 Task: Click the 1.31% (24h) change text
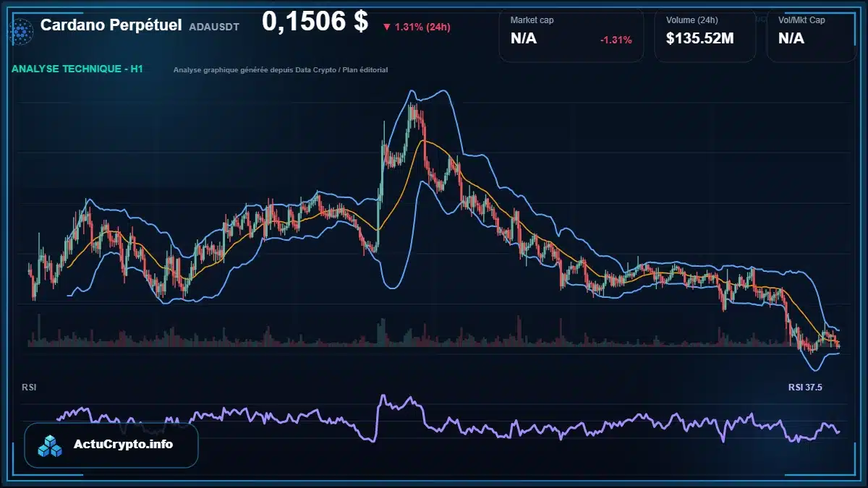pyautogui.click(x=422, y=27)
